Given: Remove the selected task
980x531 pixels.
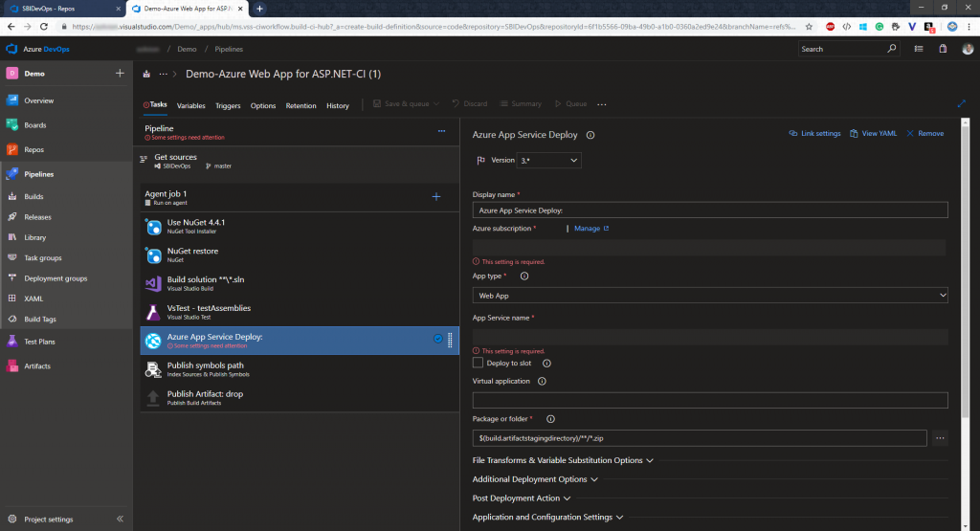Looking at the screenshot, I should [925, 134].
